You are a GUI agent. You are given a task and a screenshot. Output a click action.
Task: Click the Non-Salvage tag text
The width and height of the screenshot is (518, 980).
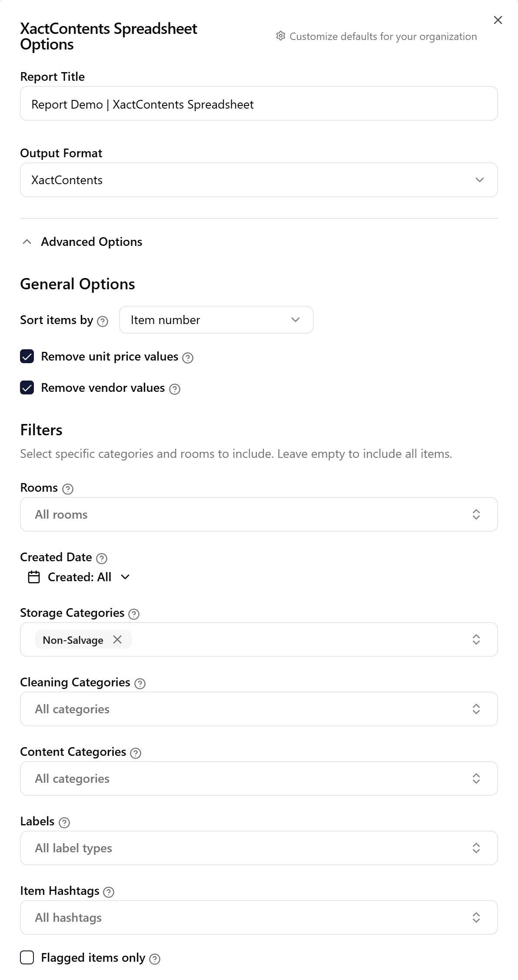tap(73, 640)
